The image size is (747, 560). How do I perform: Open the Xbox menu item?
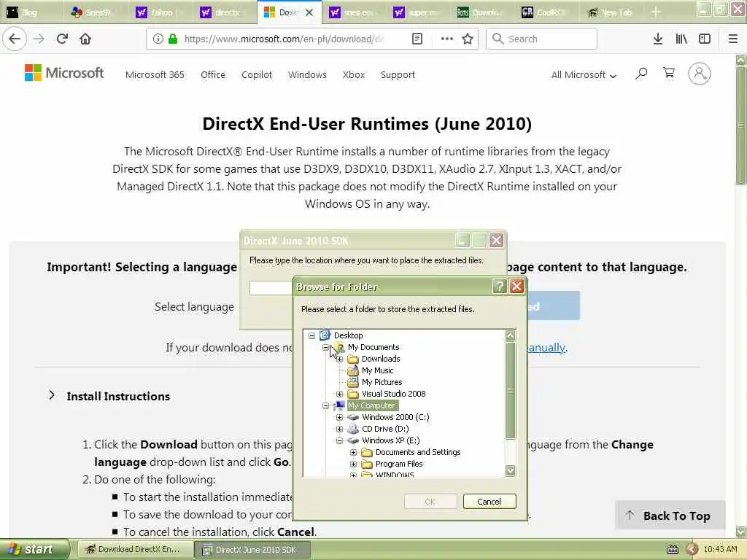354,75
